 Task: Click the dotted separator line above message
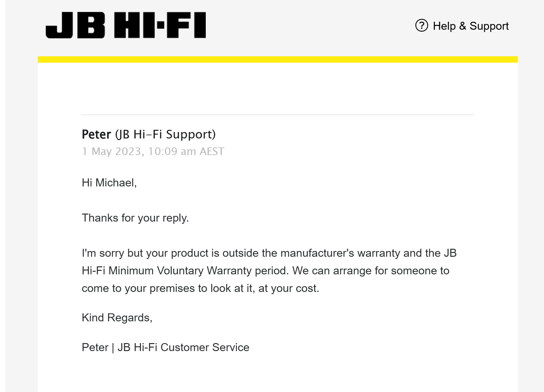click(x=277, y=114)
